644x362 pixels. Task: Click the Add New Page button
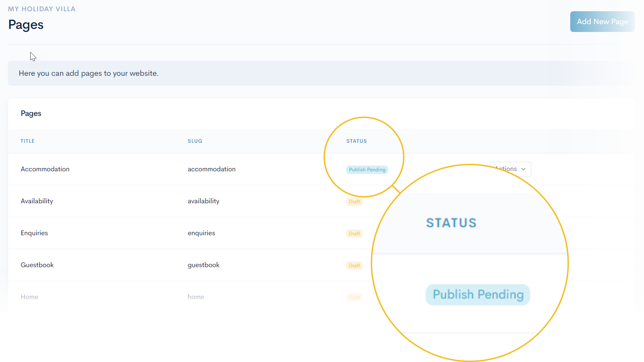(x=602, y=21)
